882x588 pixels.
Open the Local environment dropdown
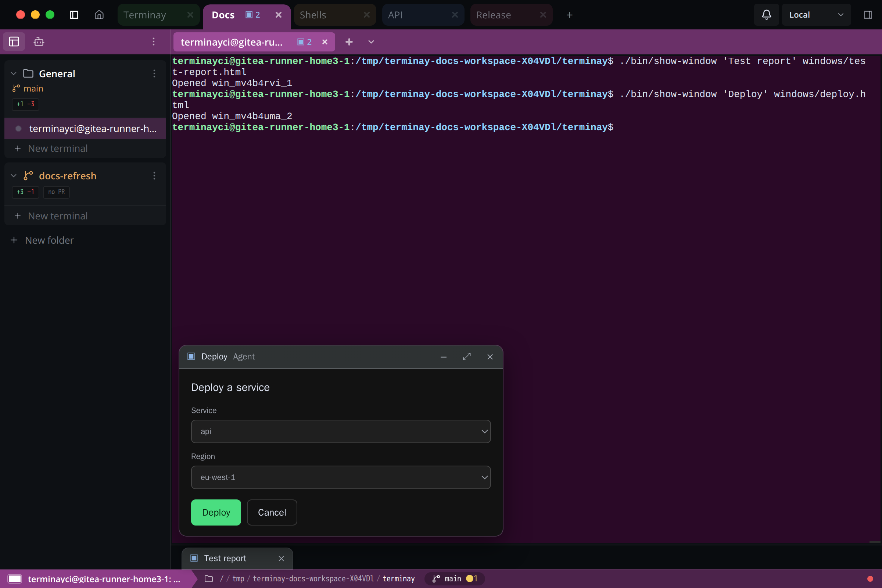[x=816, y=15]
